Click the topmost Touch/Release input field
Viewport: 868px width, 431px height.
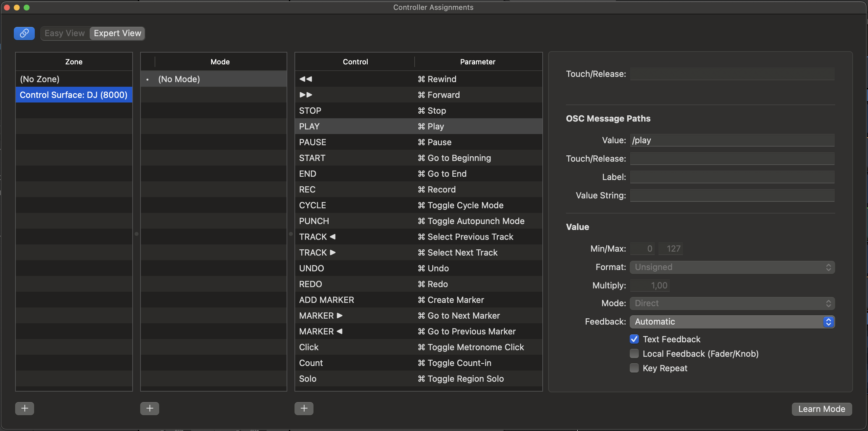point(732,74)
